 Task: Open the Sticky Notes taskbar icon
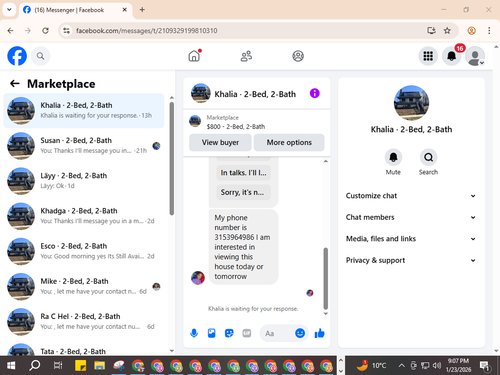80,366
